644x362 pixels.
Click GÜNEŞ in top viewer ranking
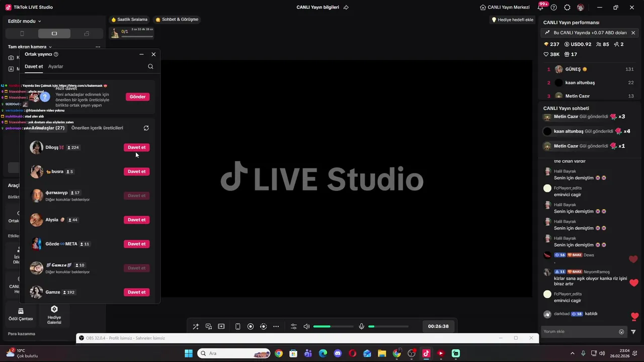pyautogui.click(x=590, y=69)
